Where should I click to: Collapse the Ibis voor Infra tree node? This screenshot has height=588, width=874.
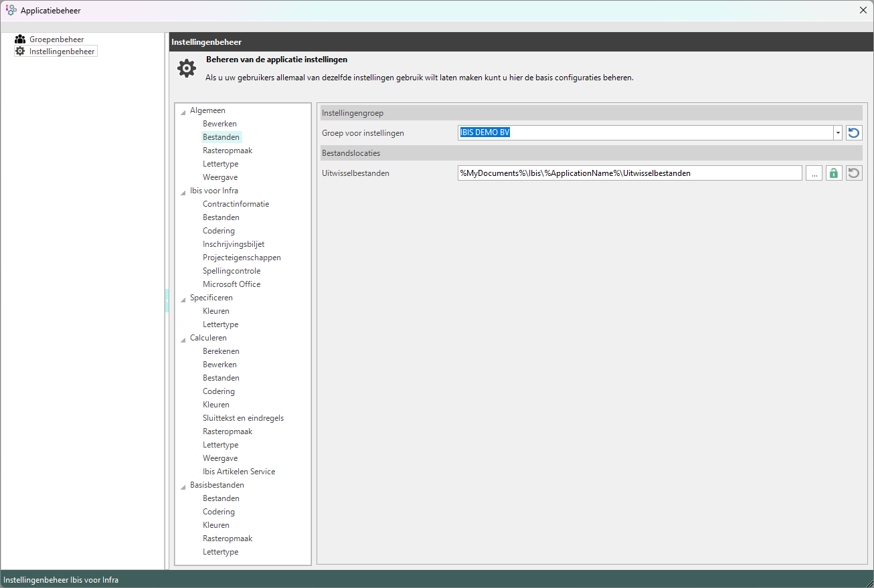tap(183, 192)
